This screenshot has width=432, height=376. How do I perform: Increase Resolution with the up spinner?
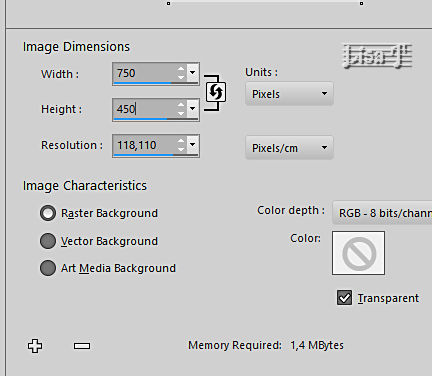[x=181, y=141]
